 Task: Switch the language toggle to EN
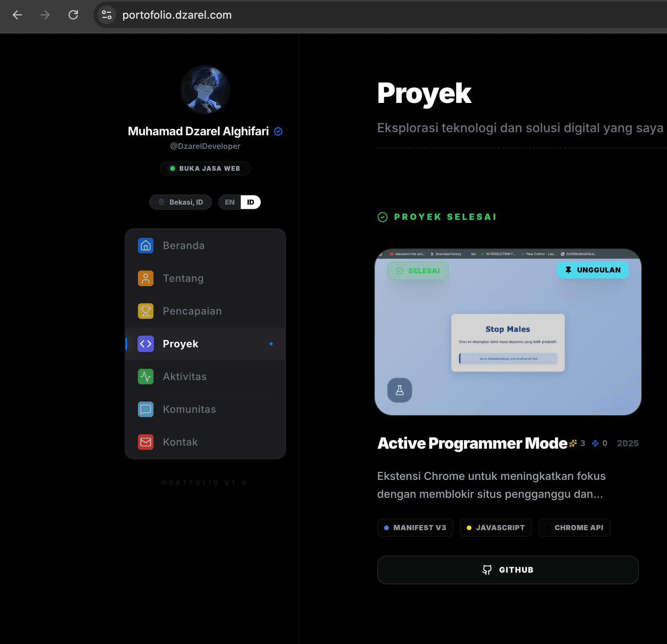(229, 202)
